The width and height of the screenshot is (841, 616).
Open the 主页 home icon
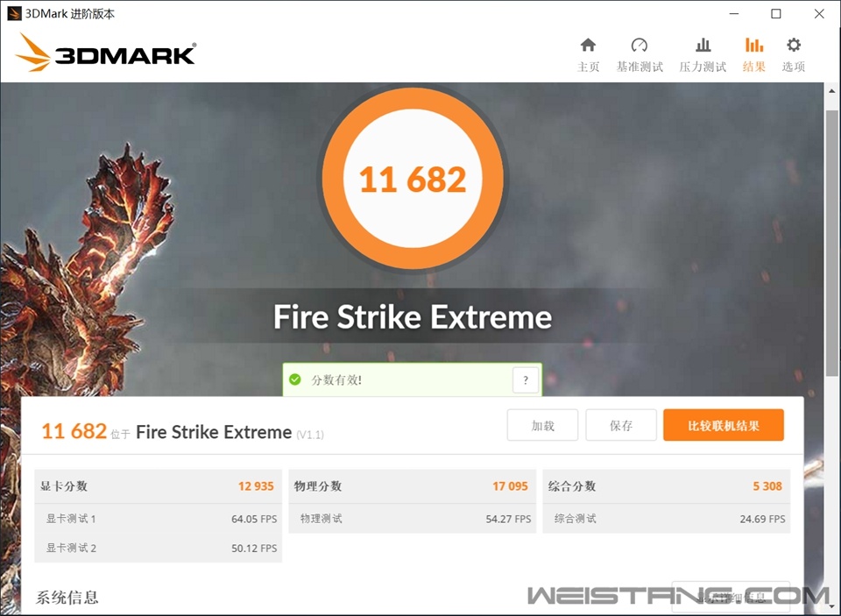pos(588,45)
